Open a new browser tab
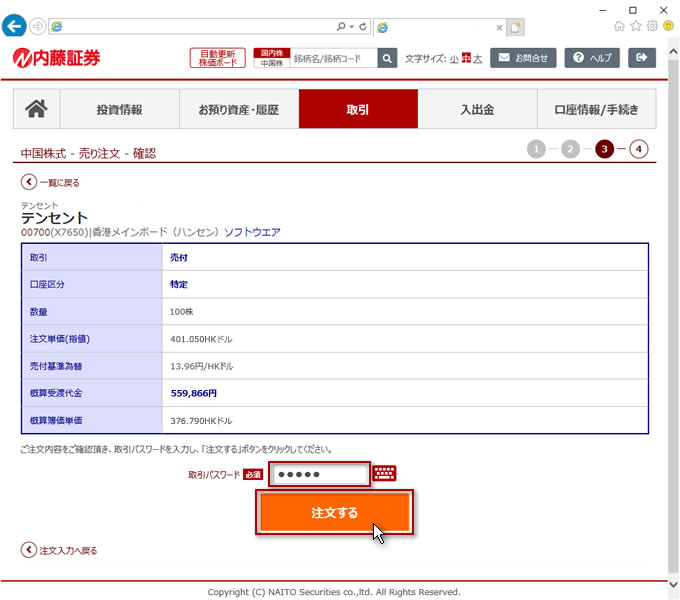This screenshot has width=680, height=600. tap(515, 27)
